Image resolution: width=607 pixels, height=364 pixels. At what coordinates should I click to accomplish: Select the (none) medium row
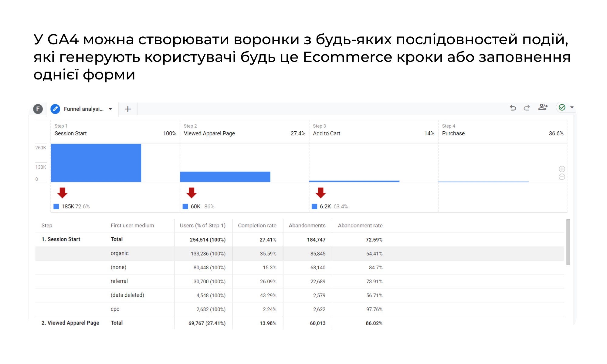300,268
